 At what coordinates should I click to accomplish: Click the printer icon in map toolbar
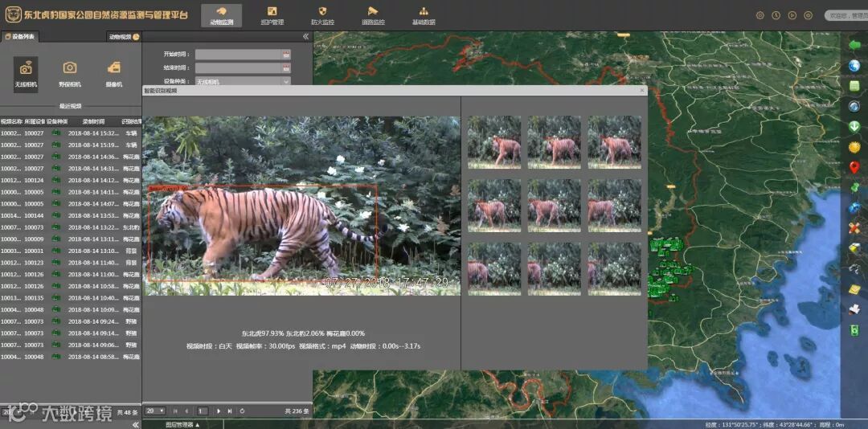coord(854,309)
